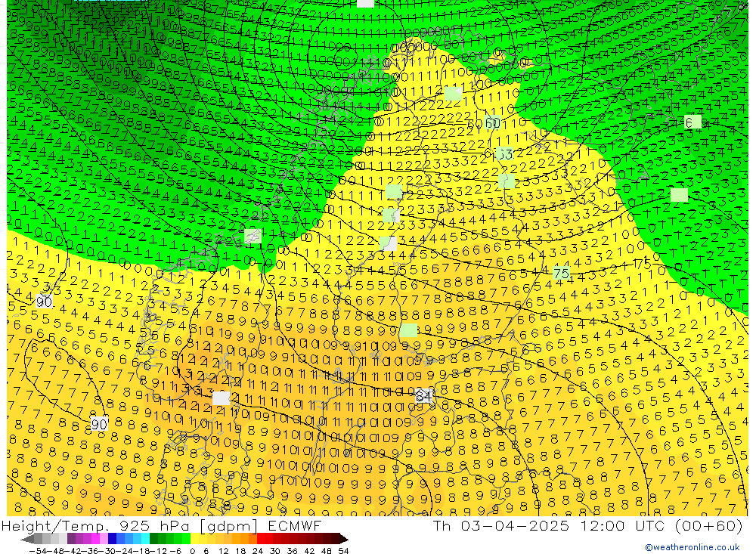
Task: Select the 'Th 03-04-2025 12:00 UTC (00+60)' timestamp
Action: click(587, 525)
